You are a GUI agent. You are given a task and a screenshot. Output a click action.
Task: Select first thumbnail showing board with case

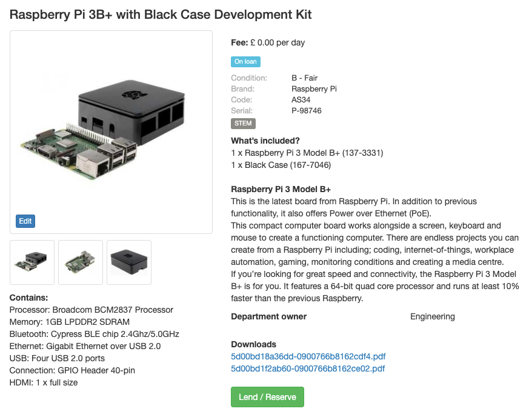coord(32,262)
